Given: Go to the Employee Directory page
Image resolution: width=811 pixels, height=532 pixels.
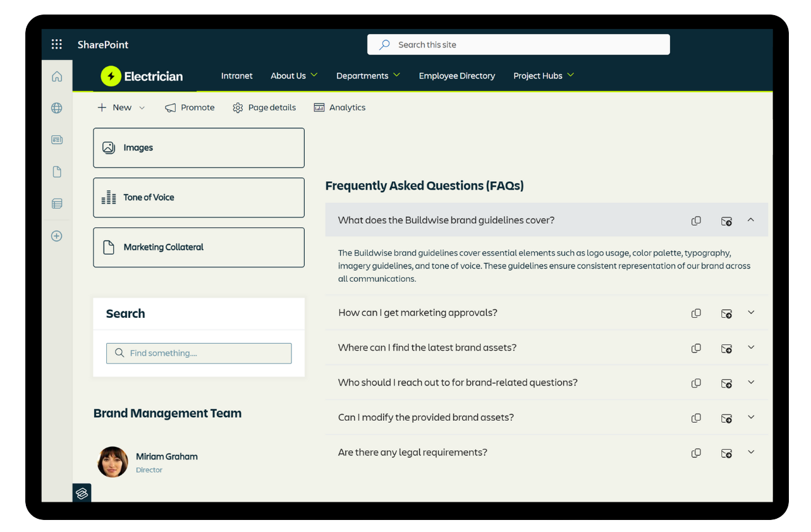Looking at the screenshot, I should click(457, 75).
